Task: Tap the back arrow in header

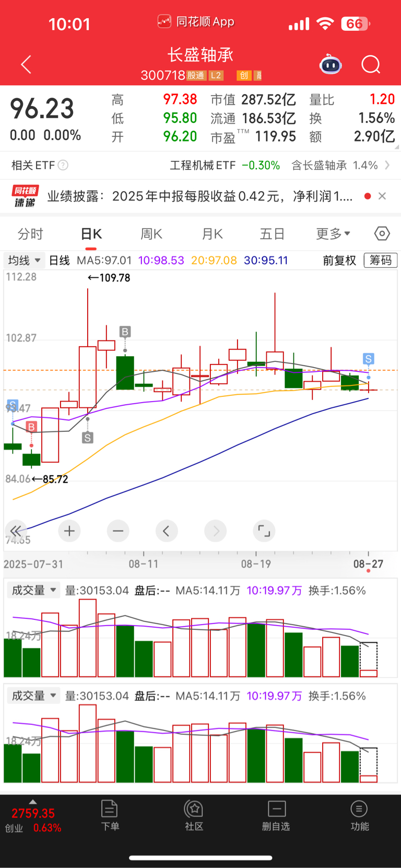Action: [x=26, y=65]
